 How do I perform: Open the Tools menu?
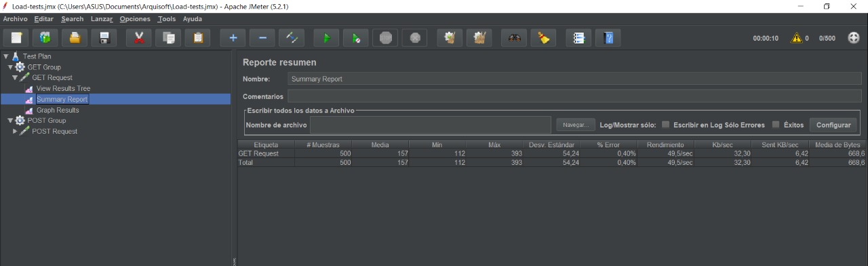(x=166, y=19)
